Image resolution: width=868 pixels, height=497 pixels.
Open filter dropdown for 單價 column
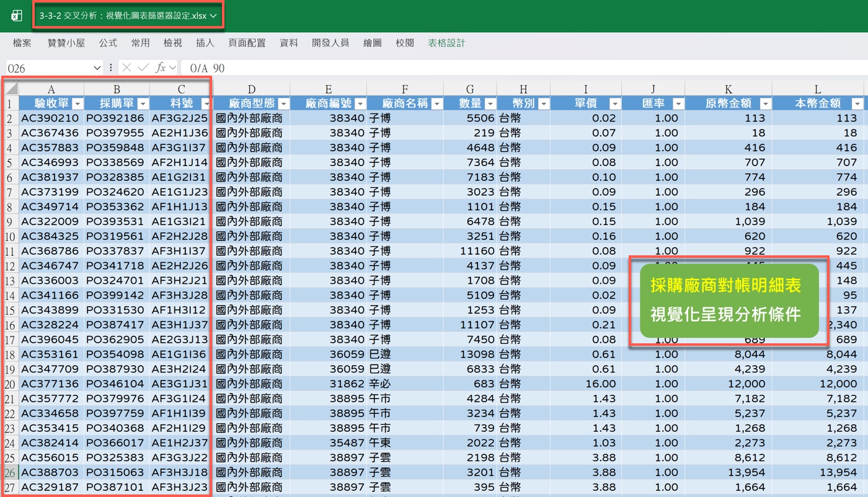tap(614, 103)
